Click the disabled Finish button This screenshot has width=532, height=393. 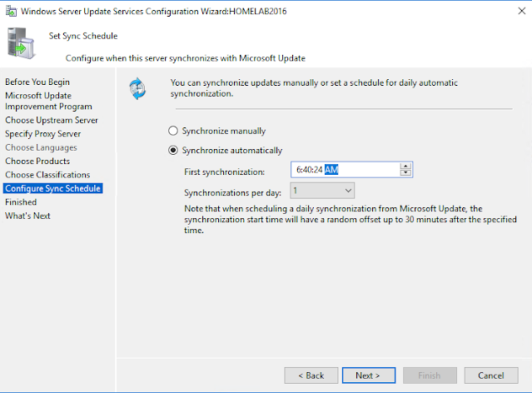click(x=430, y=376)
